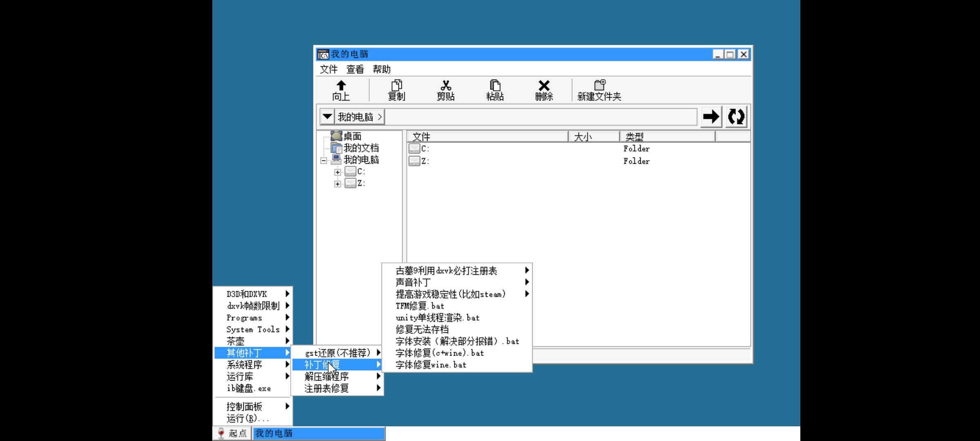Click the 起点 start button

pyautogui.click(x=232, y=433)
